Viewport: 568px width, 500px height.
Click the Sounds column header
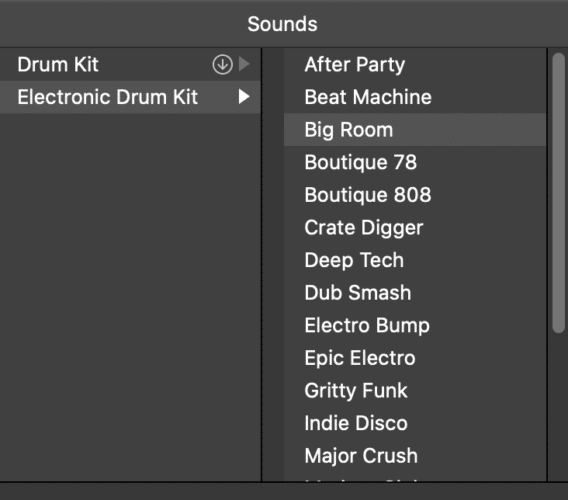(x=282, y=24)
